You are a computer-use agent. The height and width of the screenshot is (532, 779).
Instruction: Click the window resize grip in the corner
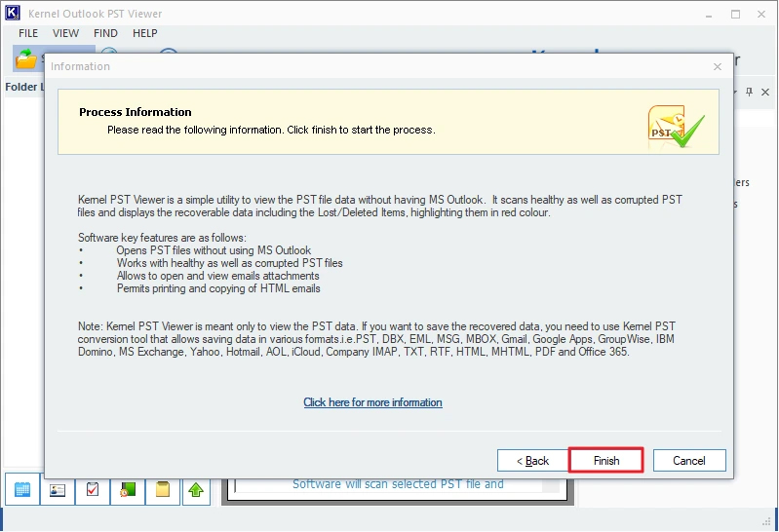pos(765,521)
